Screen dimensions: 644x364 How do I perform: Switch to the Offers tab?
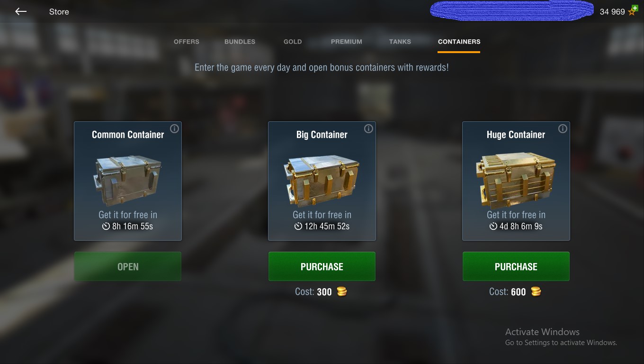click(x=187, y=42)
